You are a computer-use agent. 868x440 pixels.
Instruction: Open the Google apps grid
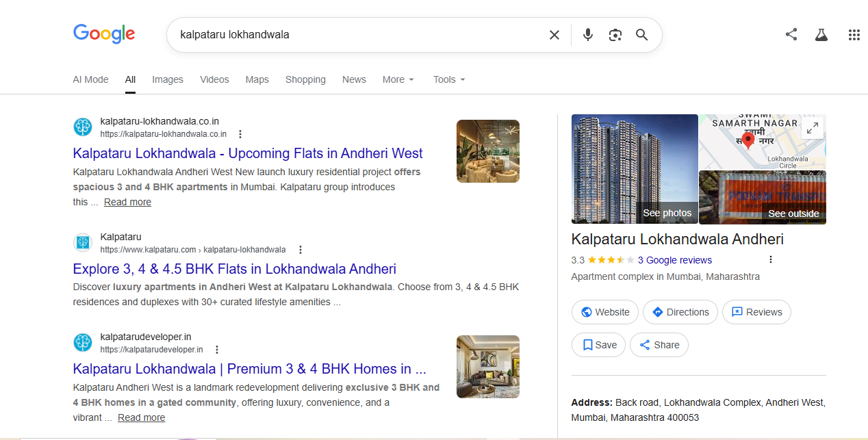pos(854,35)
